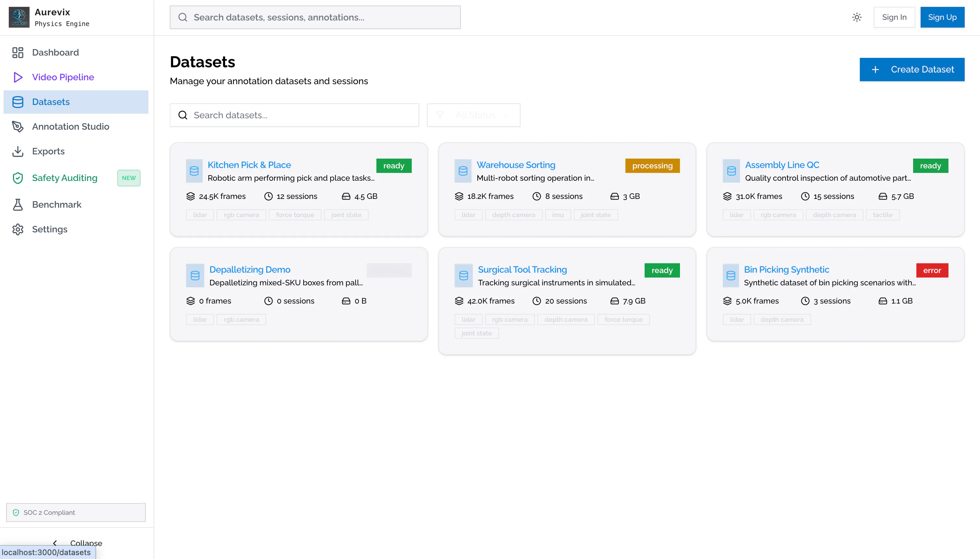
Task: Click the Bin Picking Synthetic dataset icon
Action: [x=731, y=275]
